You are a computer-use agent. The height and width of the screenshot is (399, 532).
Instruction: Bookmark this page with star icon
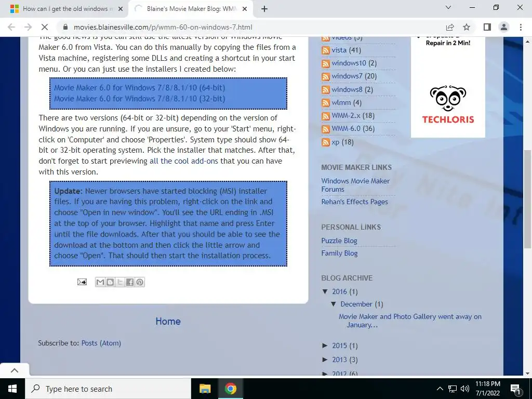click(467, 27)
